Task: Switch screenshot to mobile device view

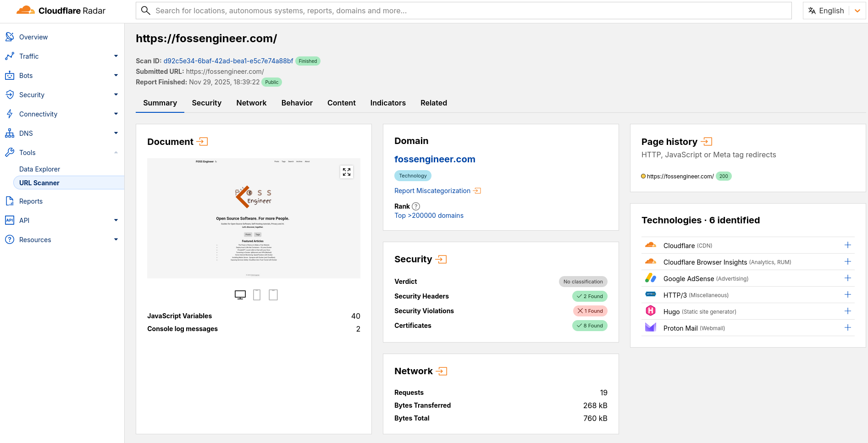Action: tap(256, 295)
